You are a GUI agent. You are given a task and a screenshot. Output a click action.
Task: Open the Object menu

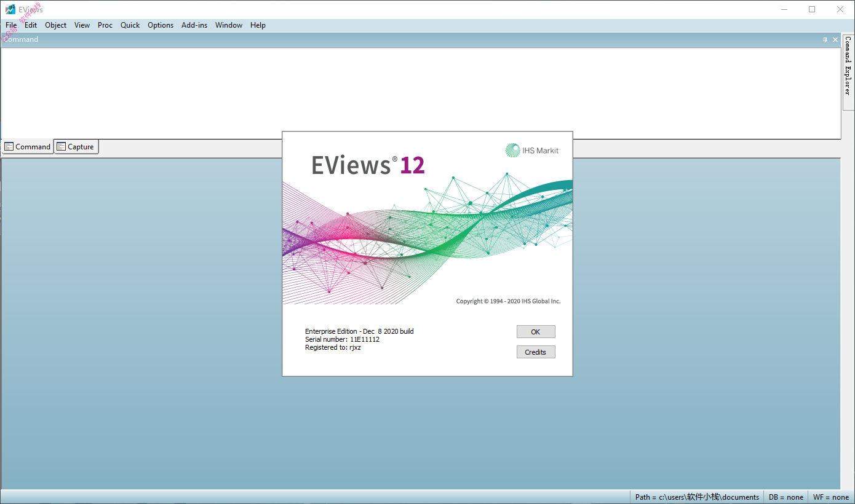click(55, 25)
